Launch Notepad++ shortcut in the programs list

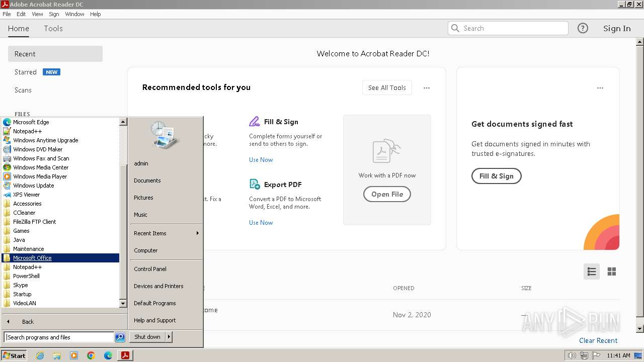tap(60, 131)
